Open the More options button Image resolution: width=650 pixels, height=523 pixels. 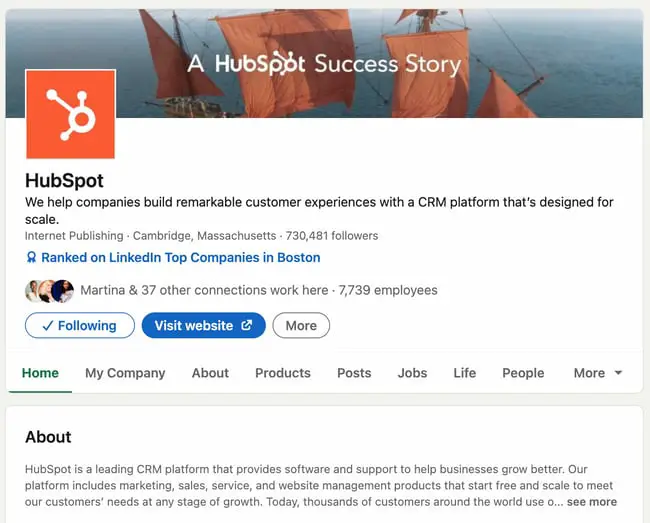tap(301, 325)
